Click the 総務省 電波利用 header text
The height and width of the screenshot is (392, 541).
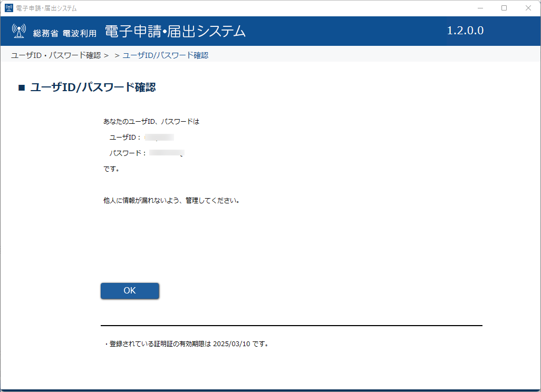(x=65, y=33)
